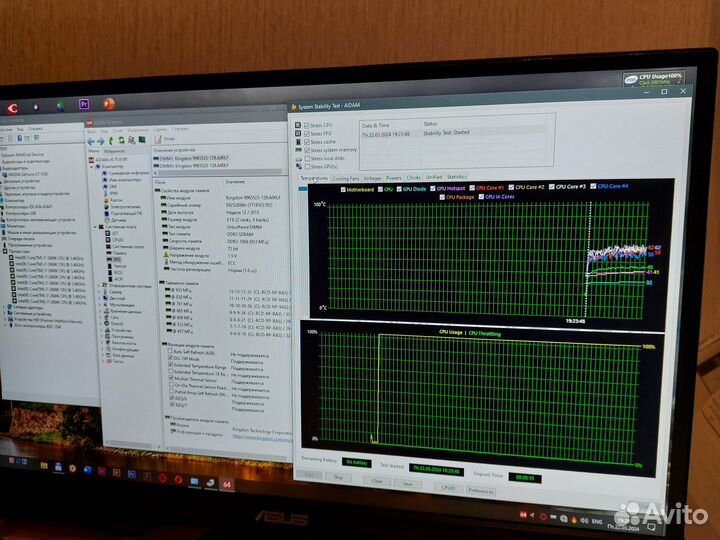
Task: Open the CPUID panel button
Action: (x=448, y=488)
